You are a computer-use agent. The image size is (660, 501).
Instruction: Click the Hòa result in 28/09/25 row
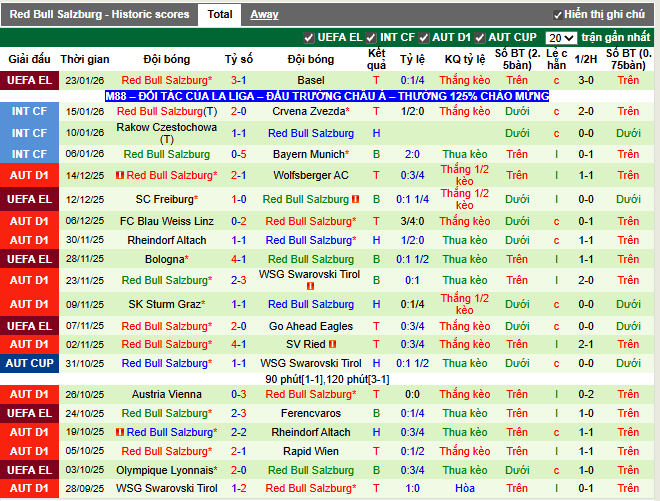465,488
